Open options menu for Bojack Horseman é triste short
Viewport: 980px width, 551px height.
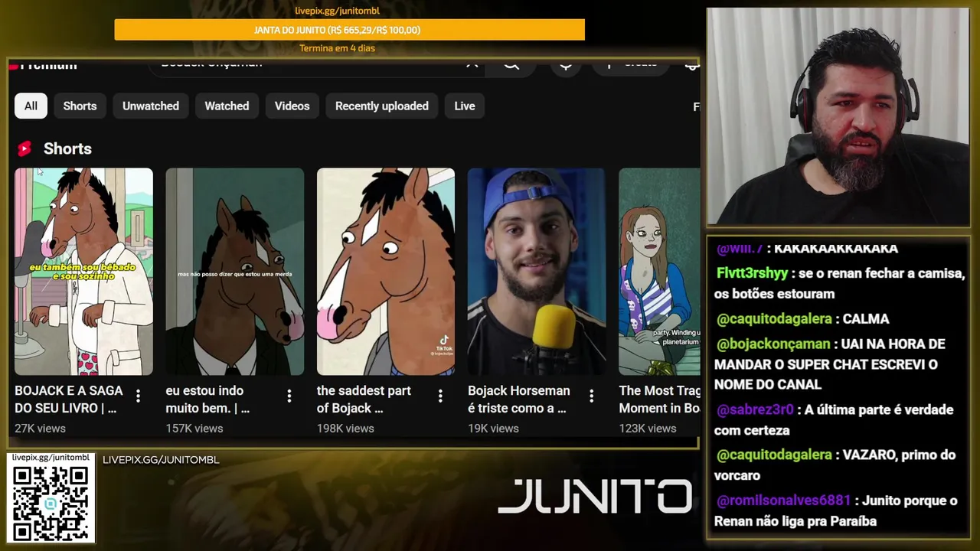[591, 396]
